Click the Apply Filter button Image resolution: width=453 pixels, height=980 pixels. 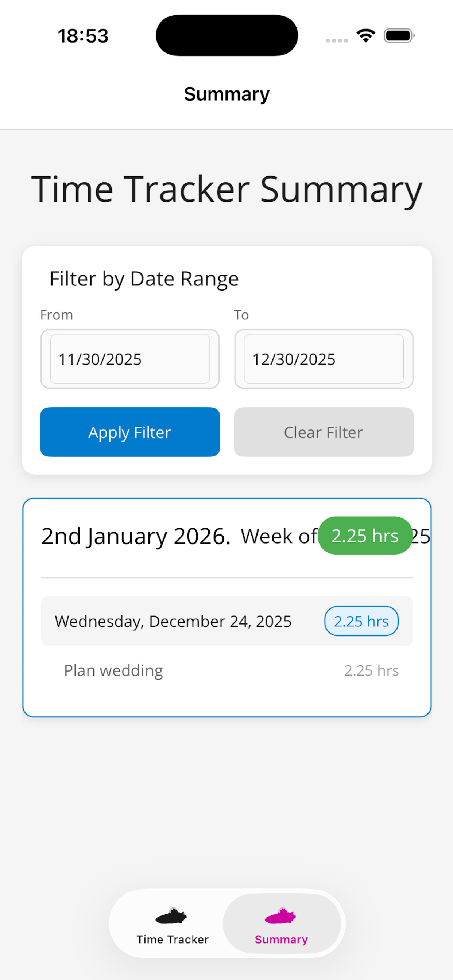click(130, 432)
